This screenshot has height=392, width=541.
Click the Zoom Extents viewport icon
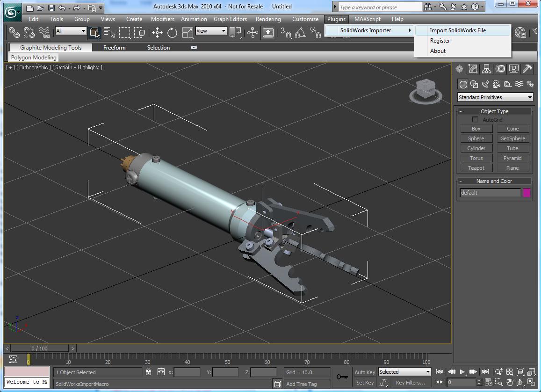tap(520, 372)
